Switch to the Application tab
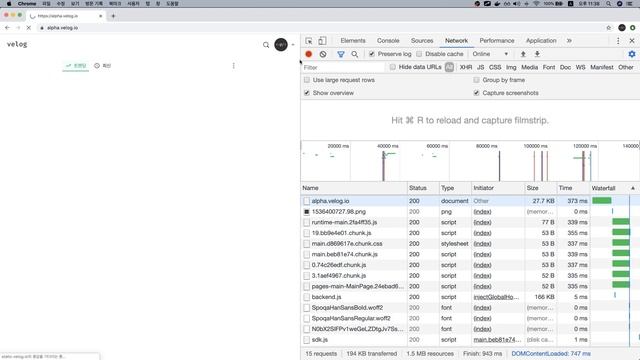The width and height of the screenshot is (640, 360). [x=541, y=41]
